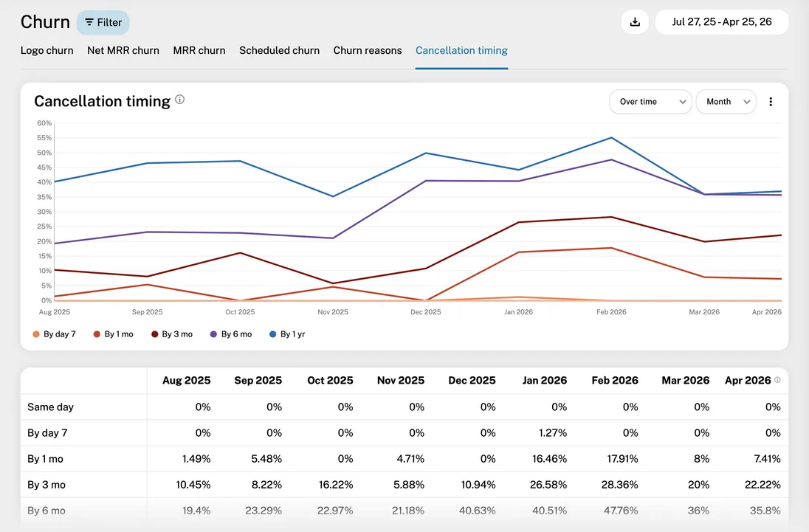
Task: Click the 17.91% cell in By 1 mo row
Action: (622, 458)
